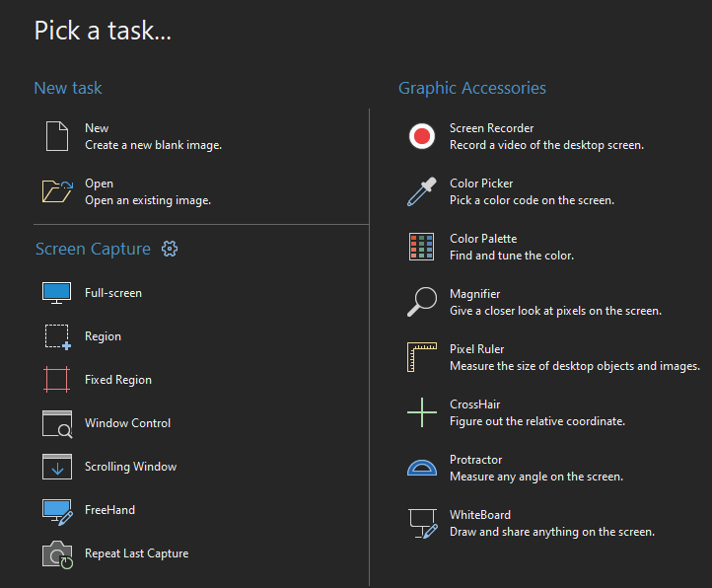Open an existing image
The image size is (712, 588).
point(126,191)
